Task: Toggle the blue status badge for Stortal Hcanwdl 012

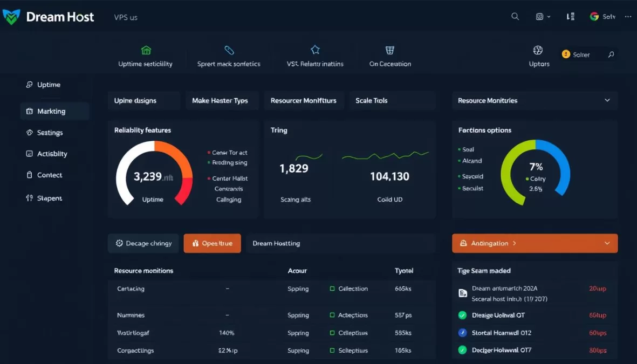Action: [462, 333]
